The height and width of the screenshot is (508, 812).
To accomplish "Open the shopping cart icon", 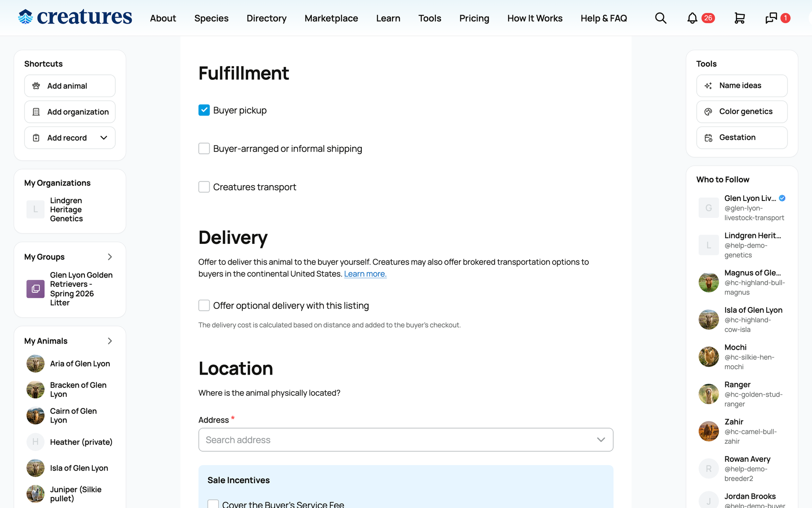I will [x=740, y=18].
